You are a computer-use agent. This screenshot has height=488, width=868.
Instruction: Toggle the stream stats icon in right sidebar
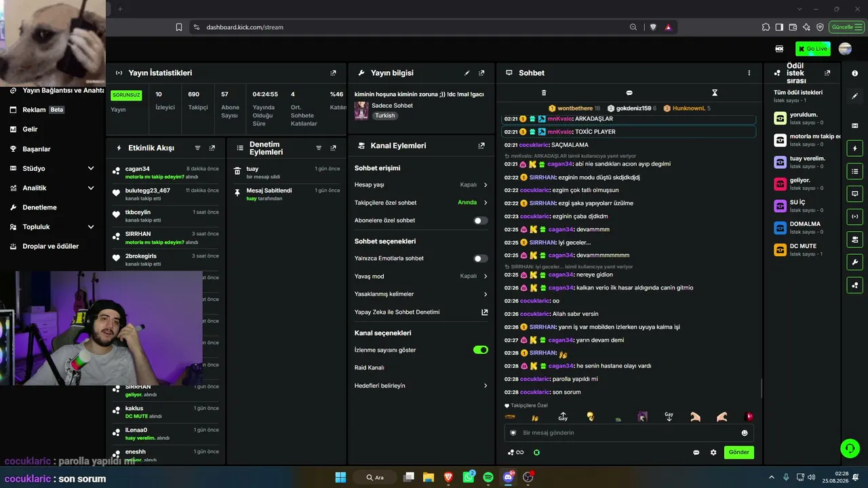pyautogui.click(x=855, y=217)
